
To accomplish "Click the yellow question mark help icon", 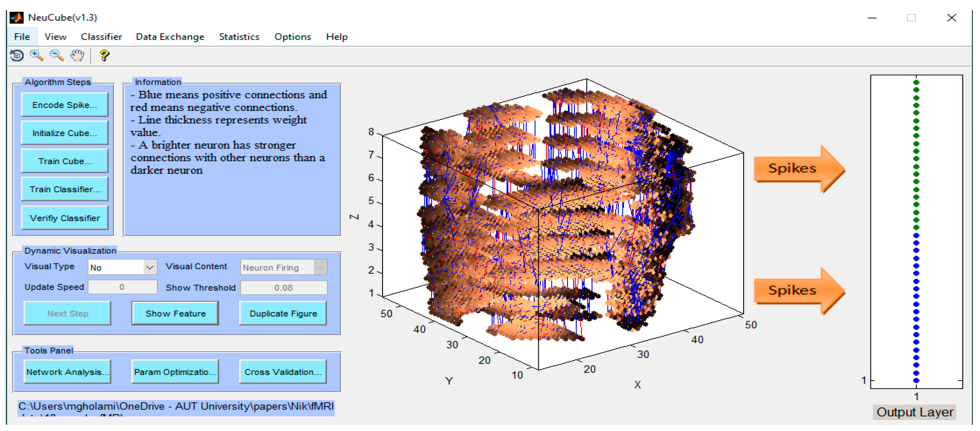I will pos(104,56).
